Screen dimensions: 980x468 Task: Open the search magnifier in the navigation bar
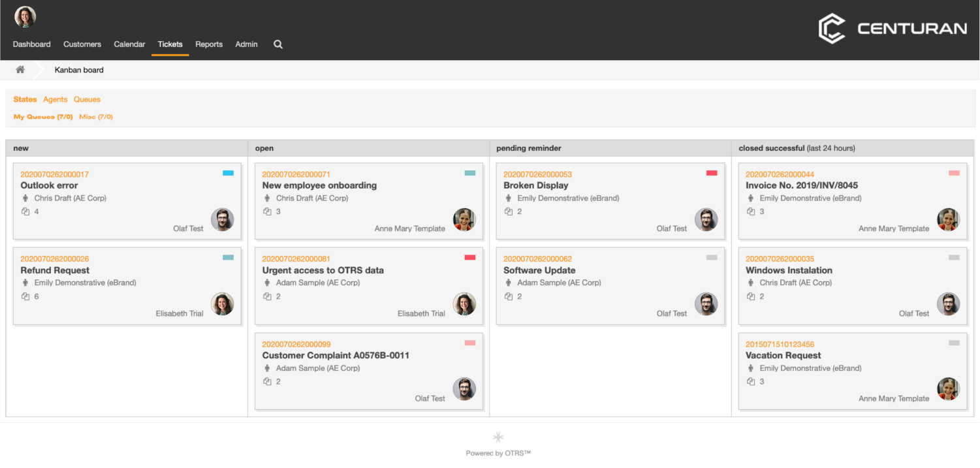click(278, 44)
